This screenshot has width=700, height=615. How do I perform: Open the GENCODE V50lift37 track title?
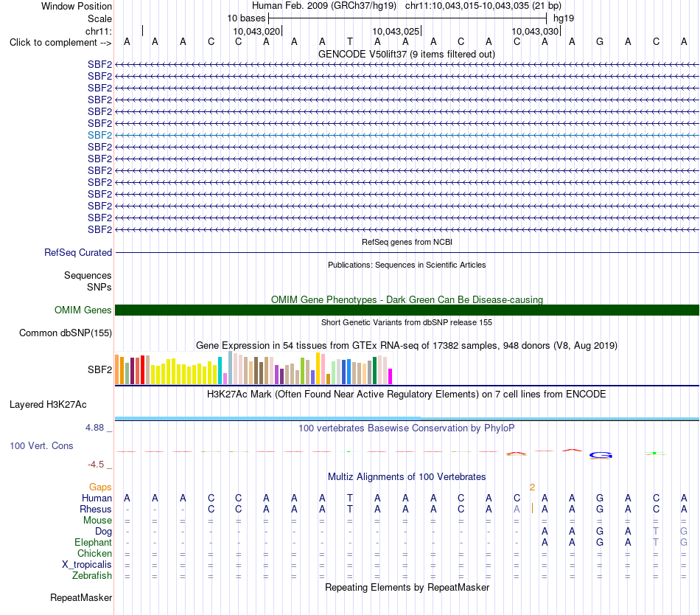406,54
